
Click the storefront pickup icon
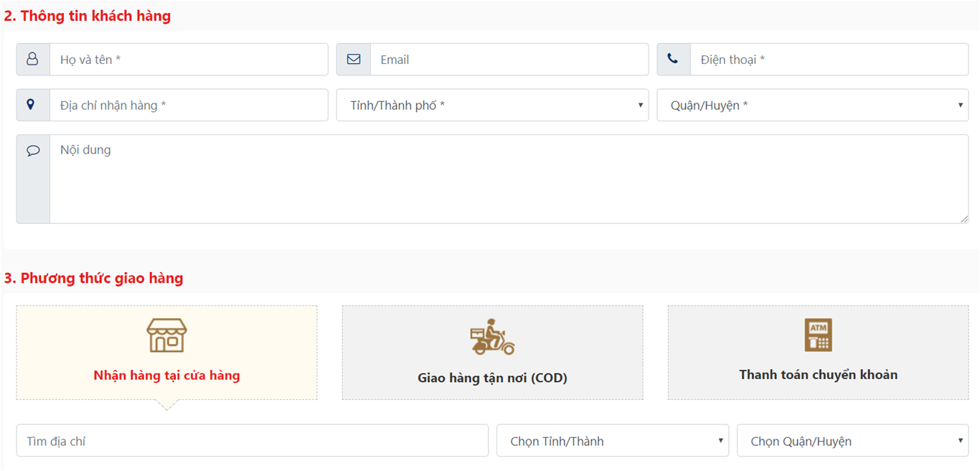click(x=166, y=335)
